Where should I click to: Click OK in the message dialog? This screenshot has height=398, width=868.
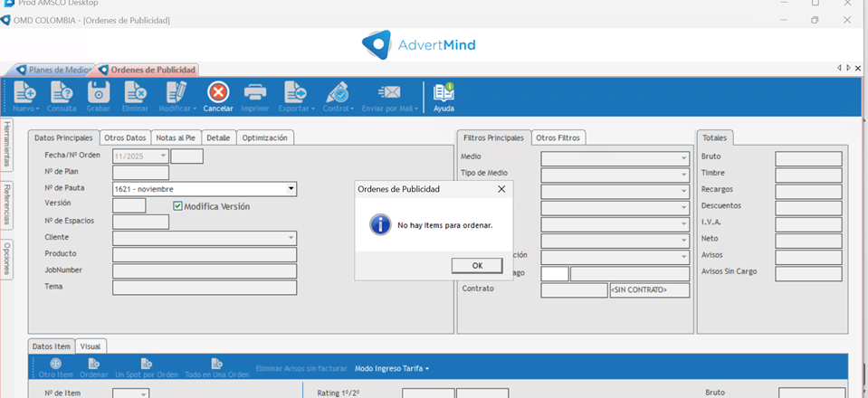click(x=477, y=266)
